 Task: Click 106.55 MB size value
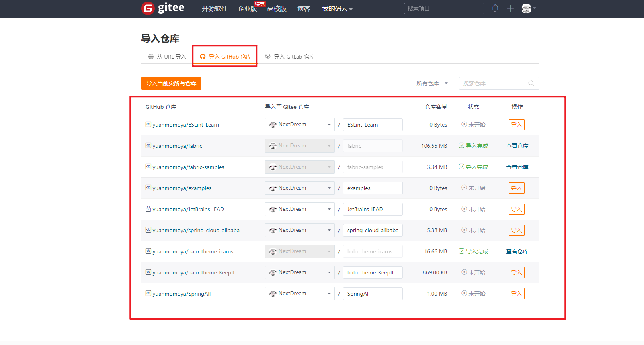434,146
